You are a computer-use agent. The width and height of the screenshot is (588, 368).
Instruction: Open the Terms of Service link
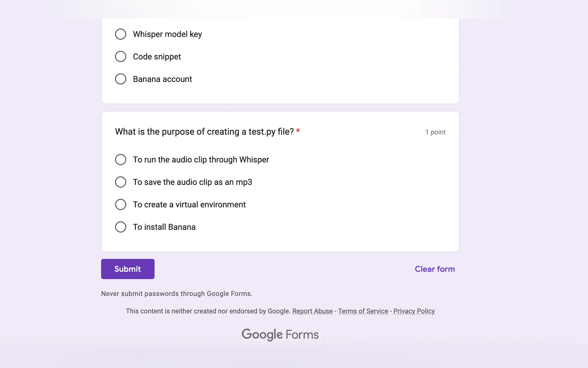(x=363, y=311)
